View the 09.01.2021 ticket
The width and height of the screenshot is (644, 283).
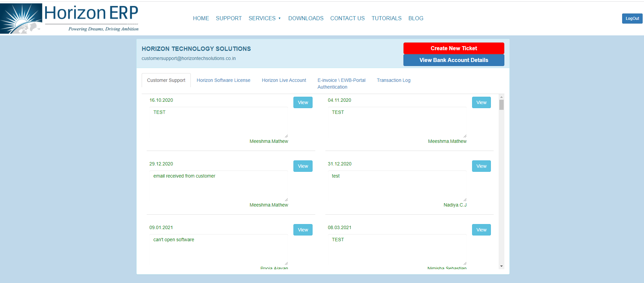tap(303, 230)
